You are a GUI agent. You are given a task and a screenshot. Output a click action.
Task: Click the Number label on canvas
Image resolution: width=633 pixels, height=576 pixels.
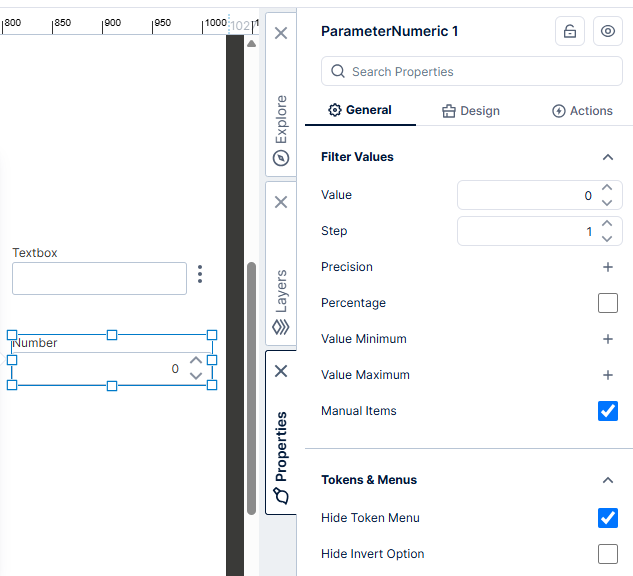[35, 343]
